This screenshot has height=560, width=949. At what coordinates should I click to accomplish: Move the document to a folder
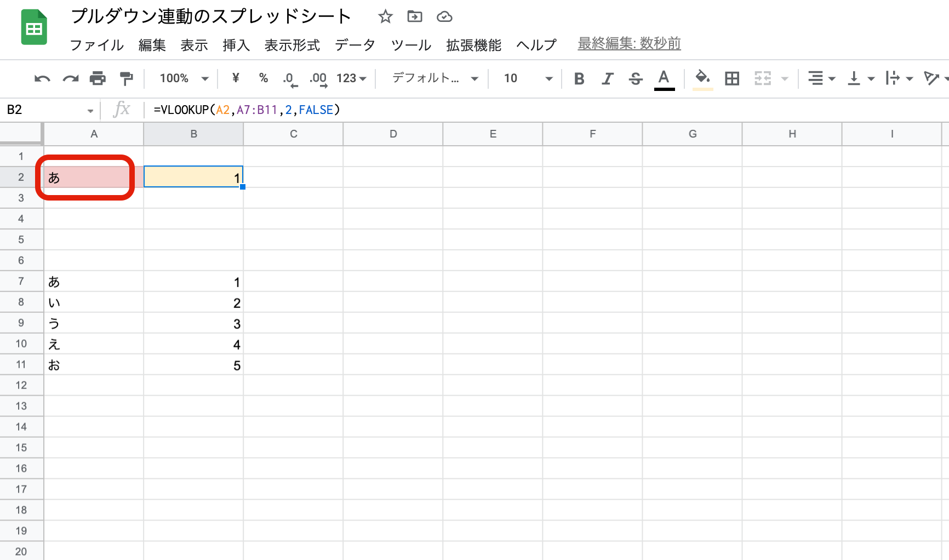click(x=415, y=17)
